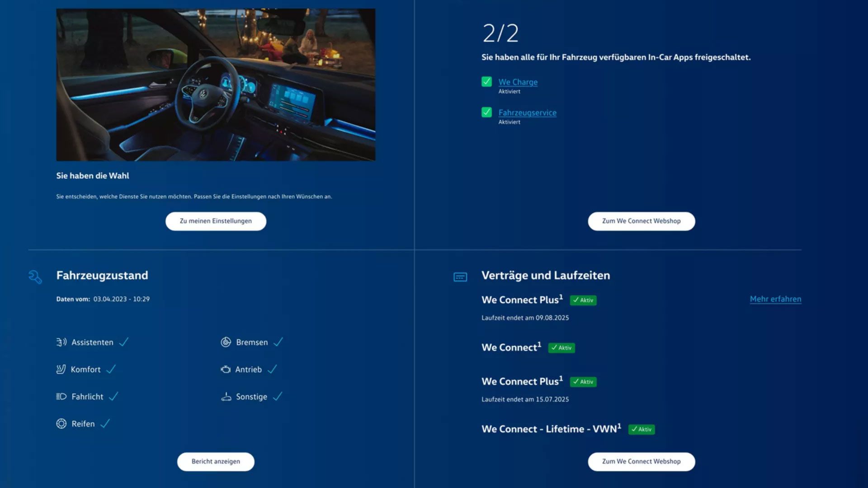
Task: Click the Bericht anzeigen button
Action: coord(216,461)
